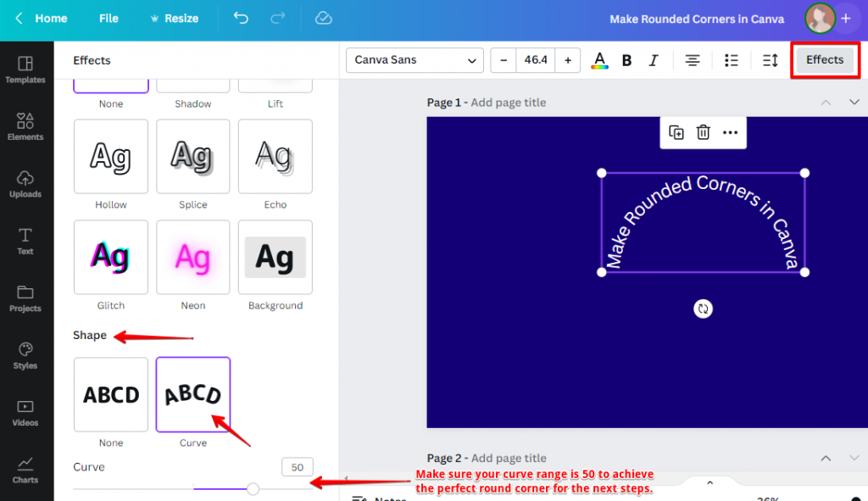The height and width of the screenshot is (501, 868).
Task: Open the Elements panel
Action: coord(26,128)
